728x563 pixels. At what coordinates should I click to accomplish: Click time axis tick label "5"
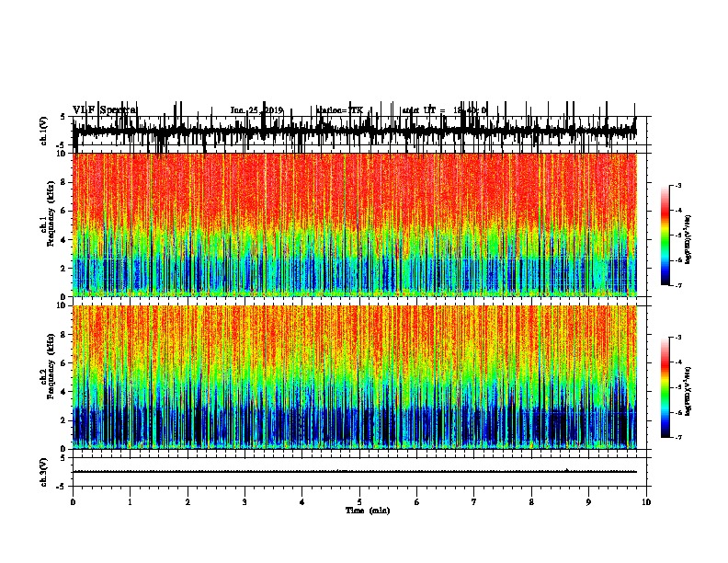click(359, 502)
